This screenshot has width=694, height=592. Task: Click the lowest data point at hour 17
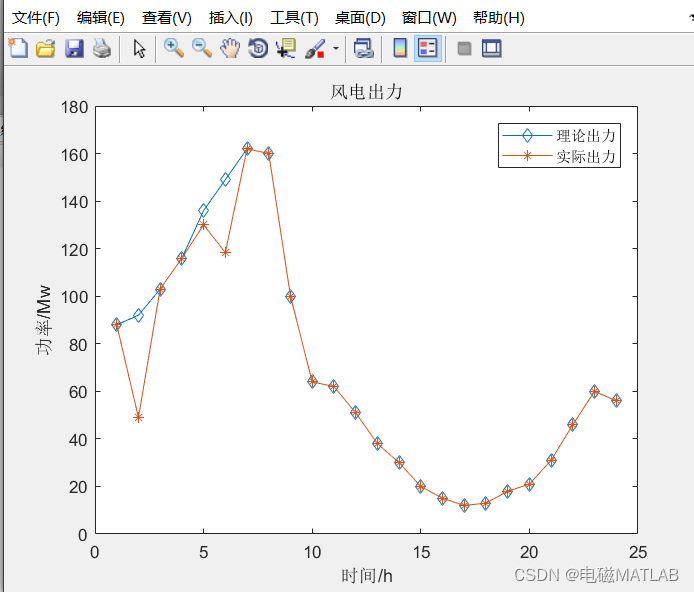click(464, 505)
